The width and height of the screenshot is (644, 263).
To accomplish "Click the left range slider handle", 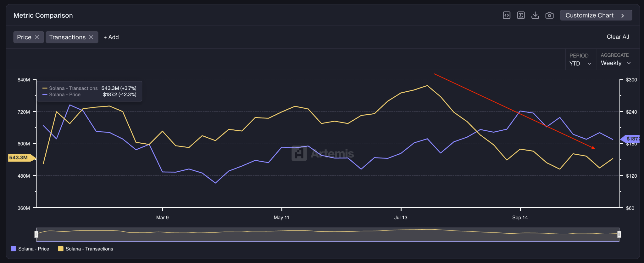I will click(36, 234).
